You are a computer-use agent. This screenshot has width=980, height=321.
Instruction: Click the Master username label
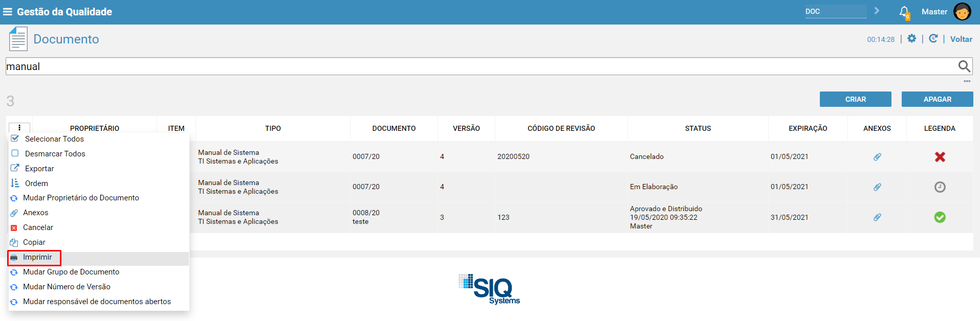(x=934, y=12)
